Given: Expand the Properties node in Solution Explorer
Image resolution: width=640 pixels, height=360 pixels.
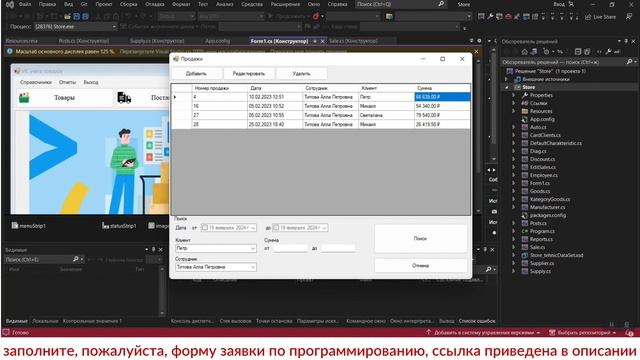Looking at the screenshot, I should 513,95.
